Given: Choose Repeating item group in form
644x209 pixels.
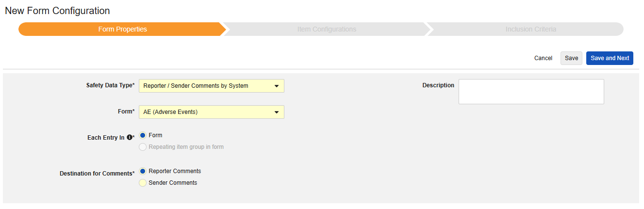Looking at the screenshot, I should pyautogui.click(x=143, y=147).
